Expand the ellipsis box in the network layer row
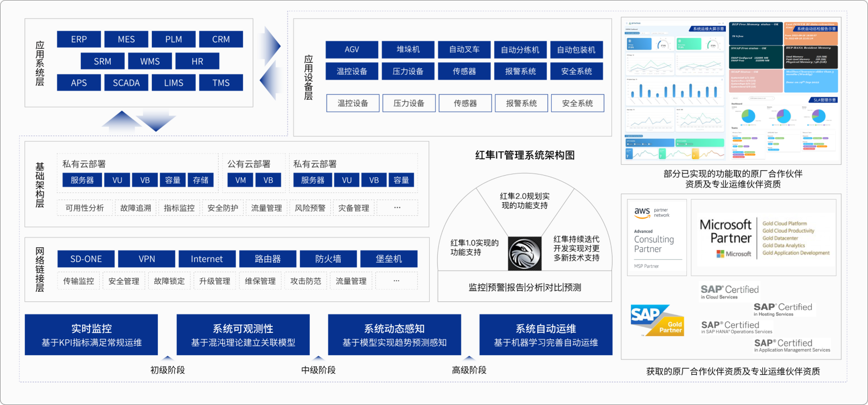 coord(397,281)
